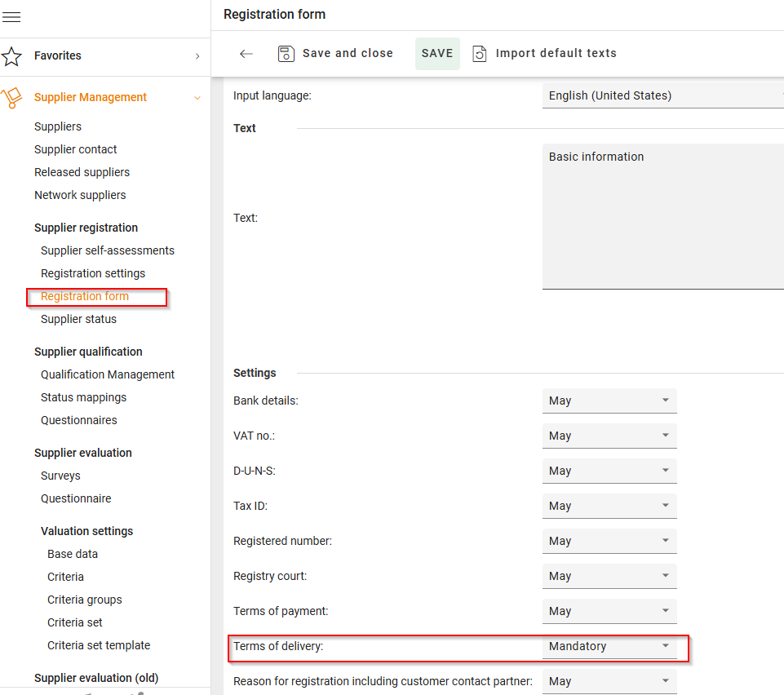This screenshot has width=784, height=695.
Task: Select Registration form in sidebar
Action: pyautogui.click(x=85, y=296)
